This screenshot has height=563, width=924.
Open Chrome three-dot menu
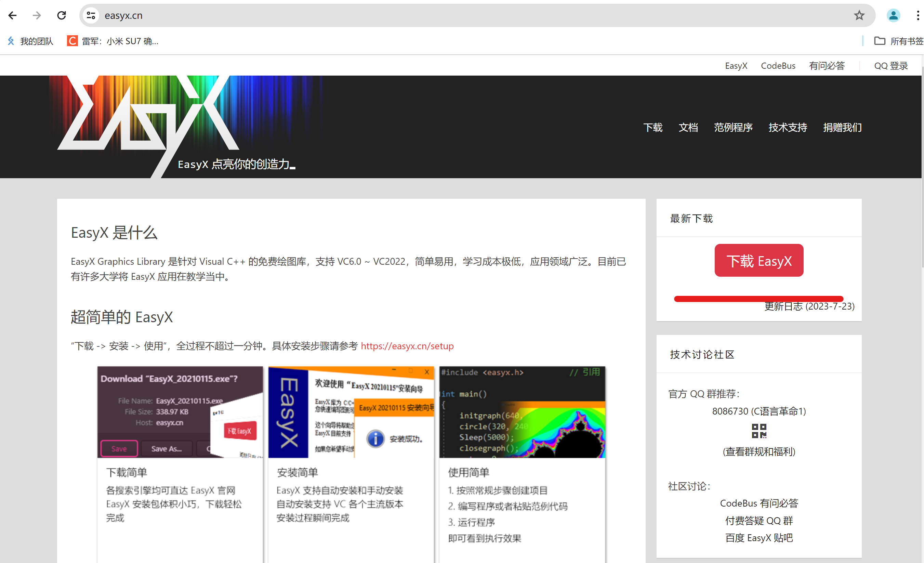(x=918, y=15)
